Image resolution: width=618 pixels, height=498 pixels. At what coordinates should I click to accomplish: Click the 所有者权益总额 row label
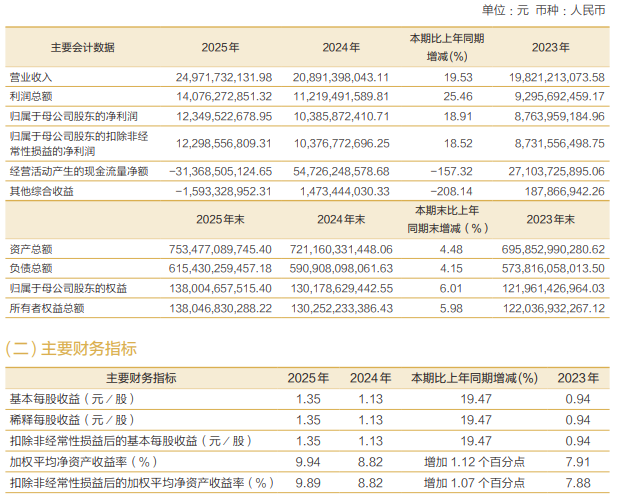[x=47, y=308]
